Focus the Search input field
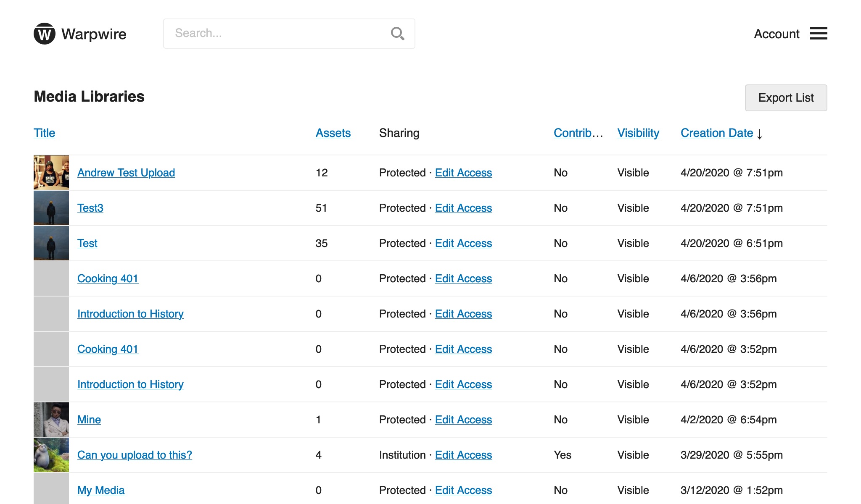Screen dimensions: 861x504 [x=277, y=34]
